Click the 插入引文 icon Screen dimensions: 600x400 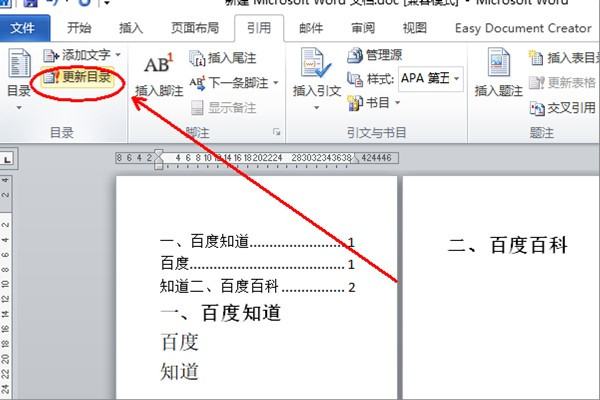pos(316,62)
